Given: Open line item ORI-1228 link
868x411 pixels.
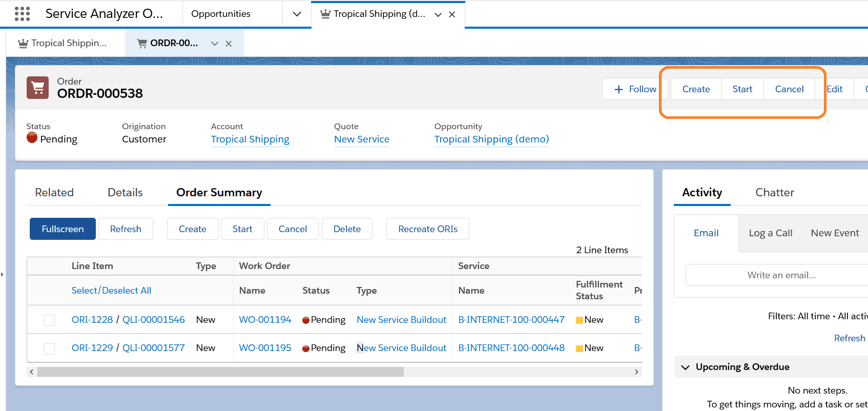Looking at the screenshot, I should pos(92,320).
